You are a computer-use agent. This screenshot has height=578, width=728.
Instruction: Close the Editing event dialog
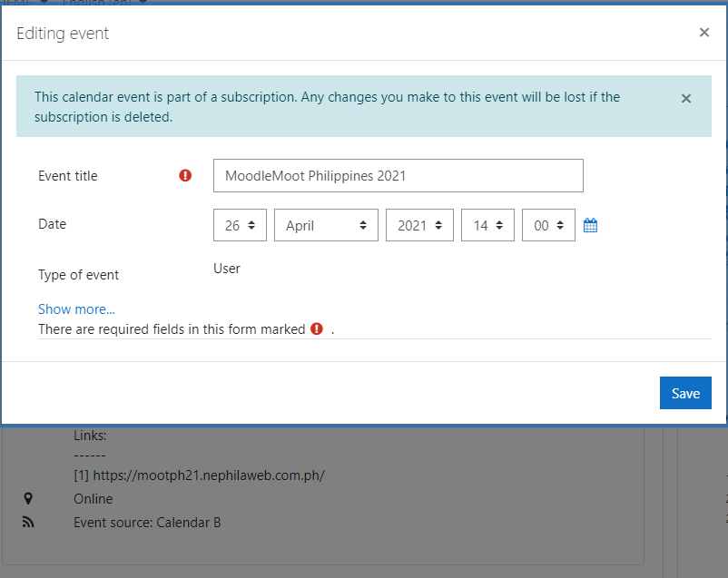pyautogui.click(x=703, y=32)
